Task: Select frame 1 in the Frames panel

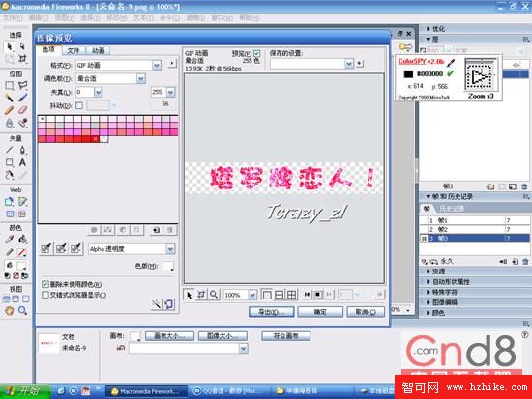Action: (x=474, y=220)
